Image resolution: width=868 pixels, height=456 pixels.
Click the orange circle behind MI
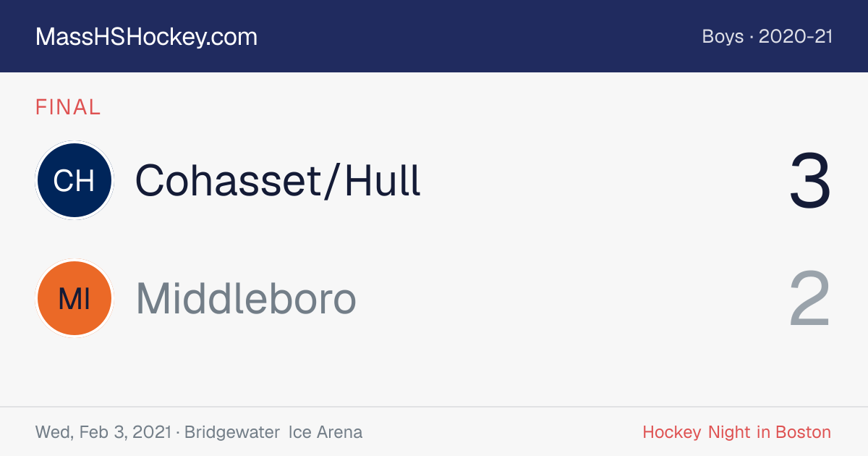pos(75,298)
